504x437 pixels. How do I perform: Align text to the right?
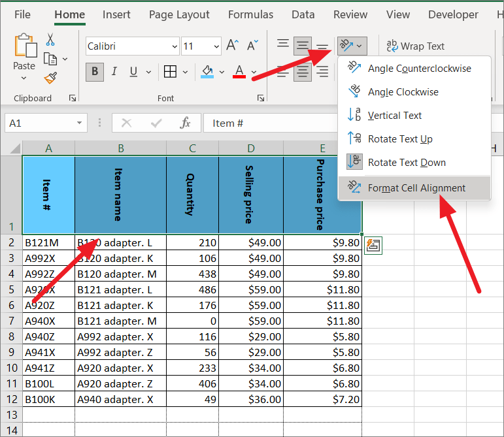322,72
